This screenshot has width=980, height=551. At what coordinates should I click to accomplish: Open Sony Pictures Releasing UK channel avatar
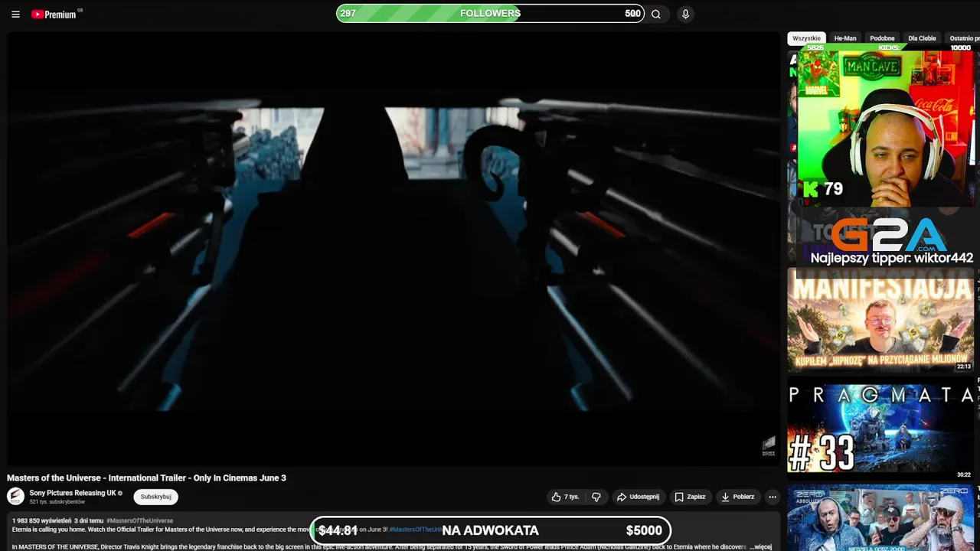15,496
